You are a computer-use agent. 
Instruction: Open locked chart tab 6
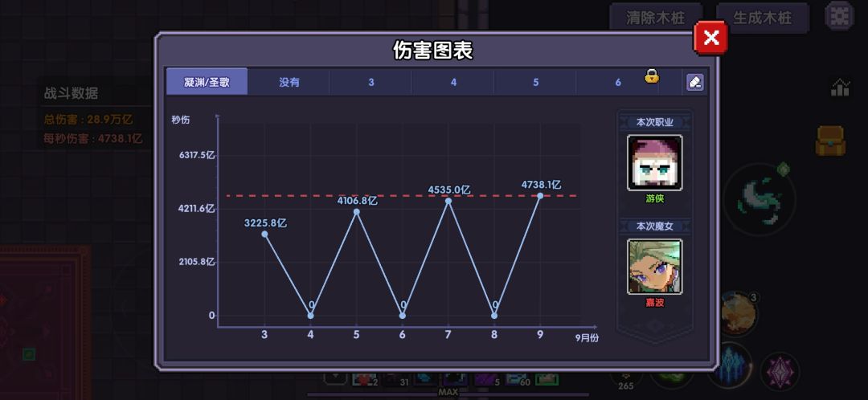(x=618, y=82)
